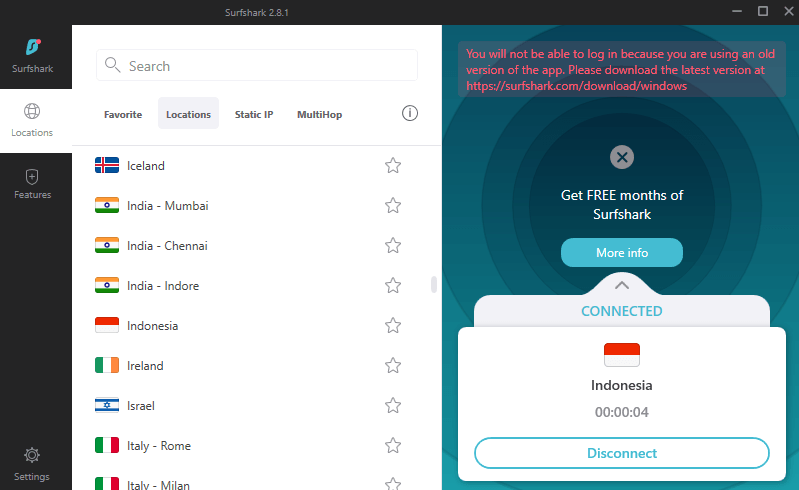
Task: Switch to the MultiHop tab
Action: (319, 114)
